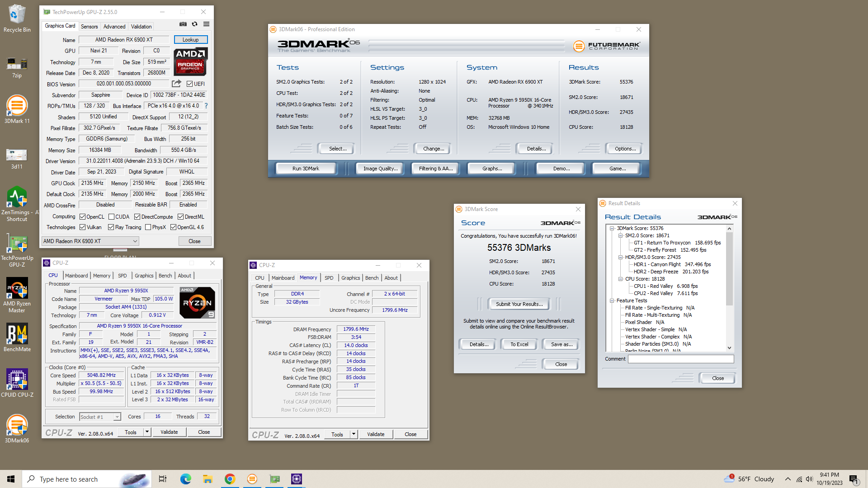Toggle the CUDA checkbox
The width and height of the screenshot is (868, 488).
click(x=111, y=217)
